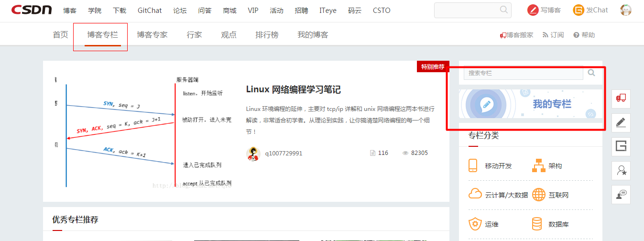Click the 搜索专栏 magnifier icon
The height and width of the screenshot is (241, 644).
591,73
